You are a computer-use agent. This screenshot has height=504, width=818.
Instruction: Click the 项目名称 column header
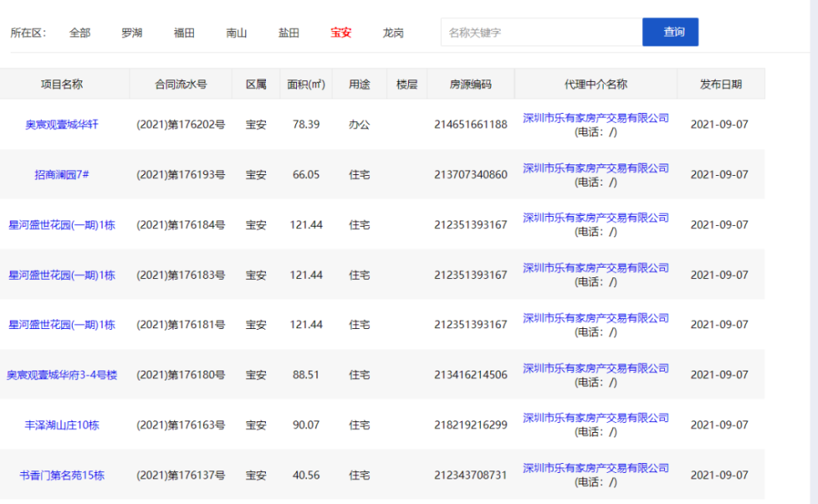click(61, 84)
